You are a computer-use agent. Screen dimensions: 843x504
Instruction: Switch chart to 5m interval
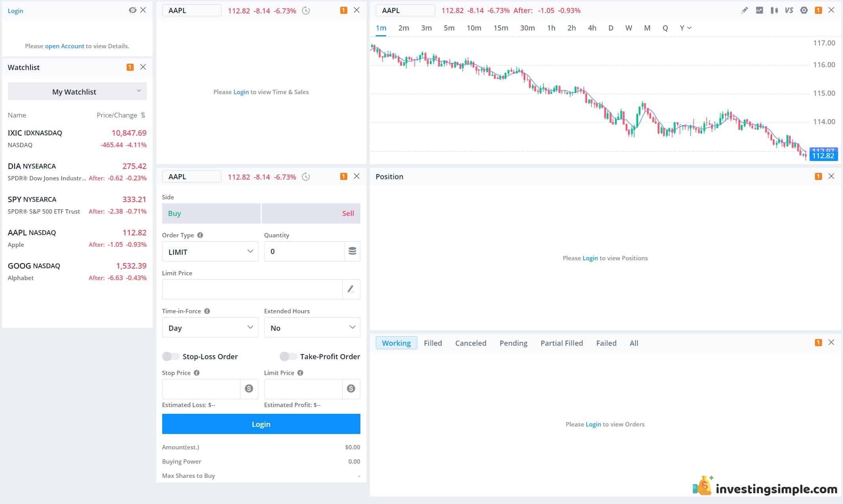(x=449, y=28)
